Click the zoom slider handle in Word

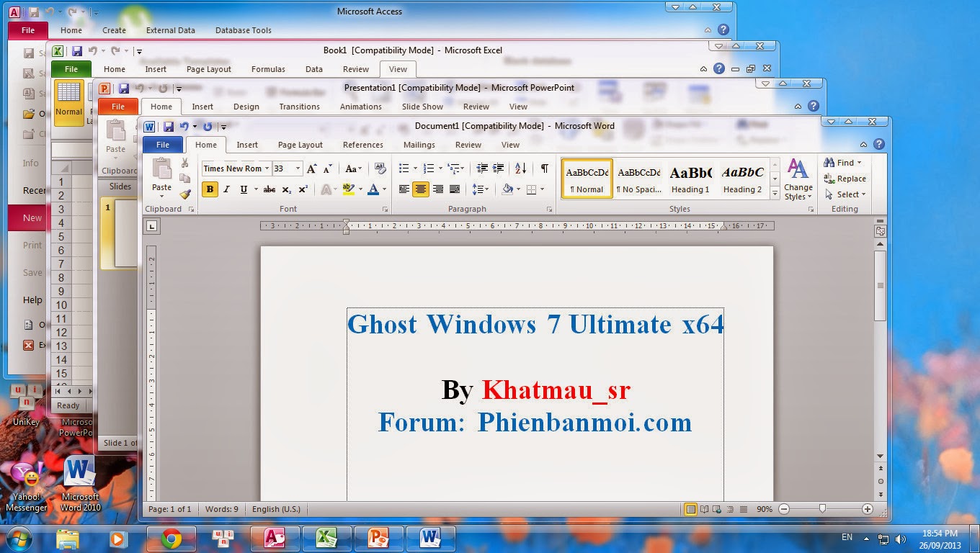822,508
